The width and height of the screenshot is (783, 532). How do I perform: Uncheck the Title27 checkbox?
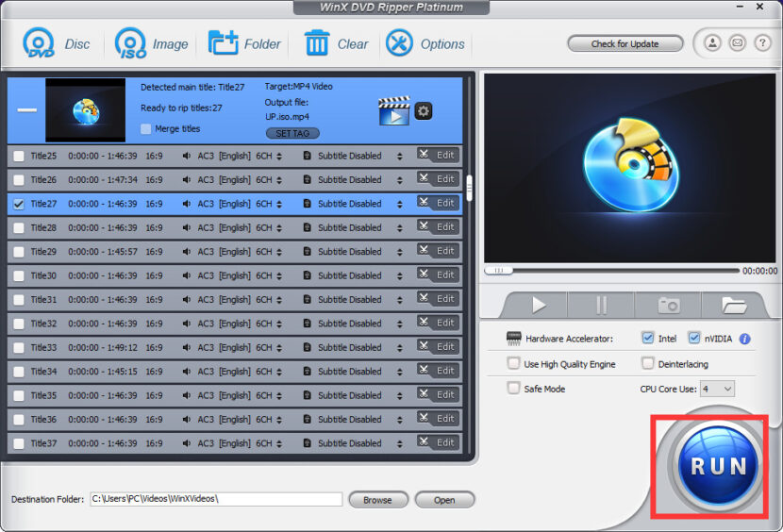tap(19, 204)
